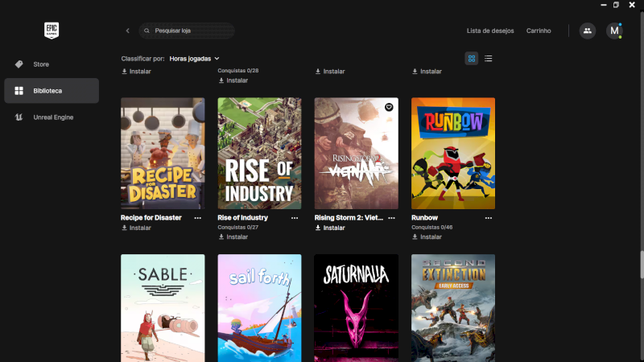
Task: Click the wishlist heart on Rising Storm 2
Action: tap(388, 107)
